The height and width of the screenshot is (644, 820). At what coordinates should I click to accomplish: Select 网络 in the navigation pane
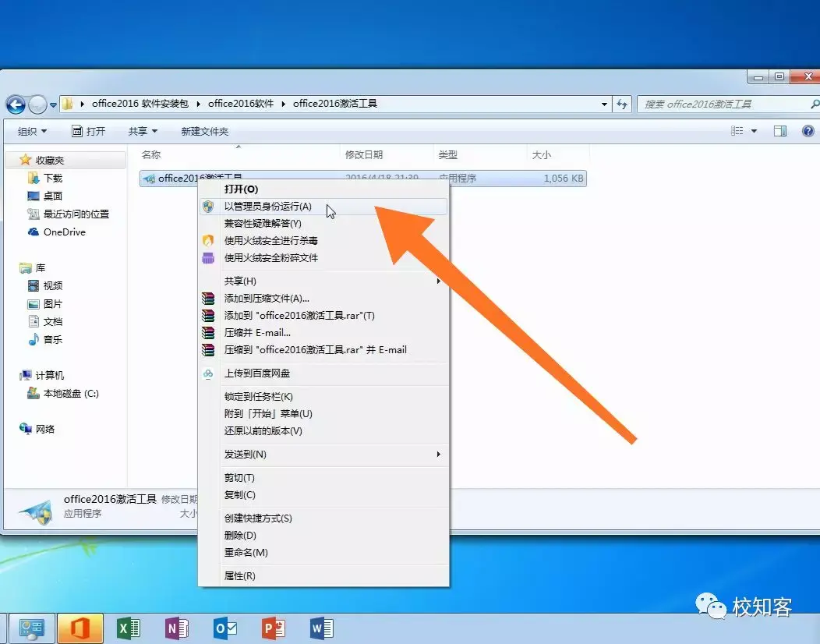pyautogui.click(x=37, y=429)
